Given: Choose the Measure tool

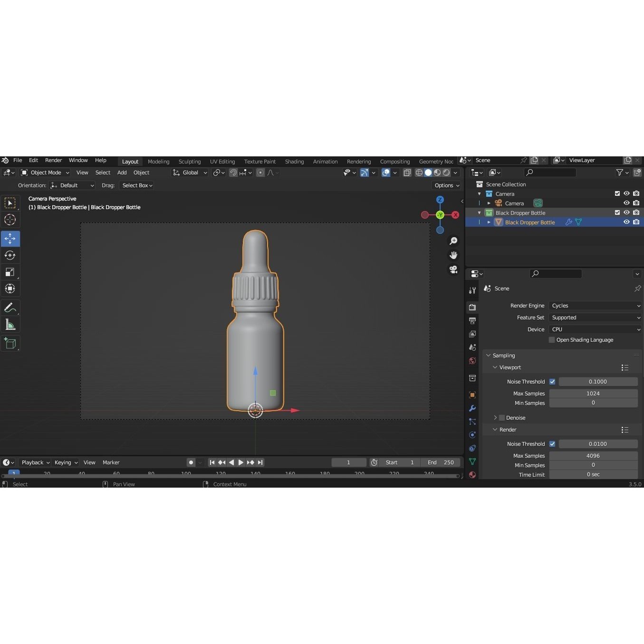Looking at the screenshot, I should [x=10, y=325].
